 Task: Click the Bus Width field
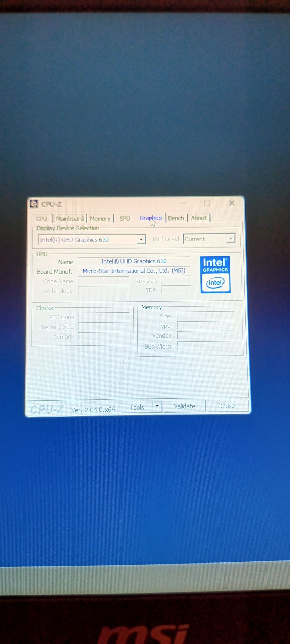click(206, 346)
